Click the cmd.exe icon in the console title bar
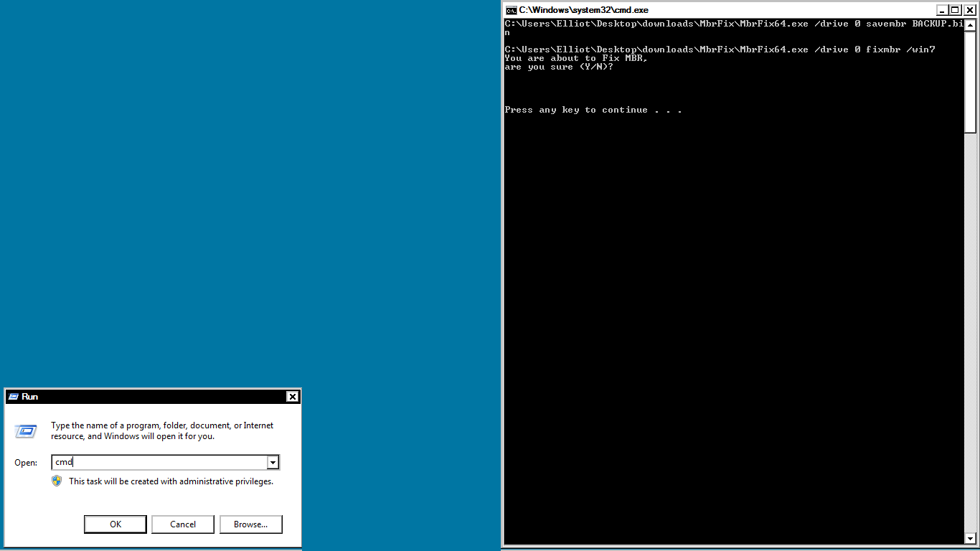 click(509, 10)
